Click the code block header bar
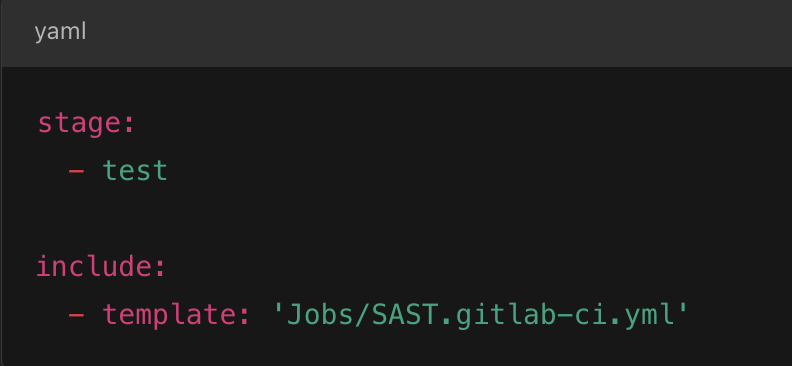 tap(396, 33)
